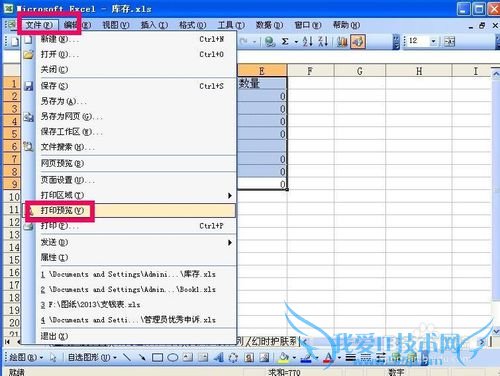Choose 打印 with Ctrl+P shortcut entry
This screenshot has width=500, height=376.
(129, 226)
